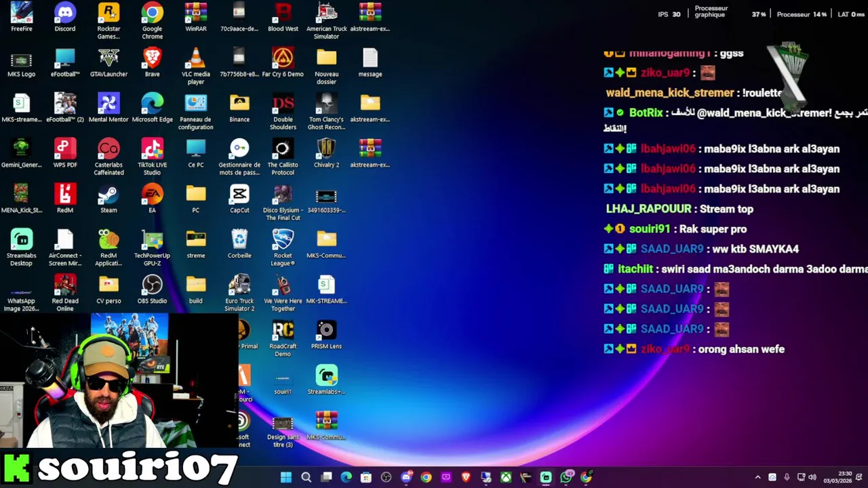868x488 pixels.
Task: Open the Discord shortcut on the desktop
Action: (x=65, y=17)
